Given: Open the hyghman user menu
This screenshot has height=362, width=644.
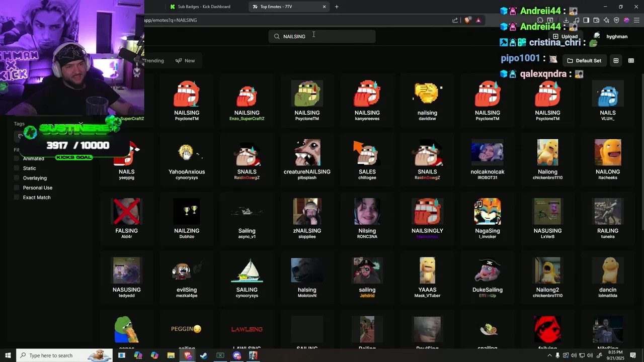Looking at the screenshot, I should (x=611, y=36).
